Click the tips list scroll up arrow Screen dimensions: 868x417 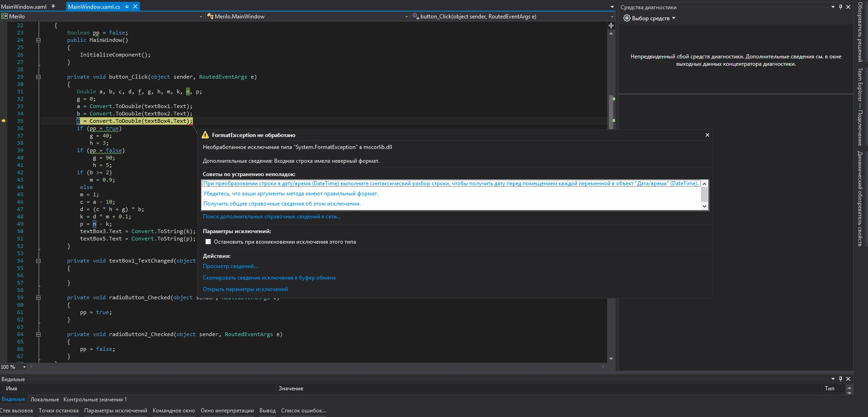(x=704, y=183)
